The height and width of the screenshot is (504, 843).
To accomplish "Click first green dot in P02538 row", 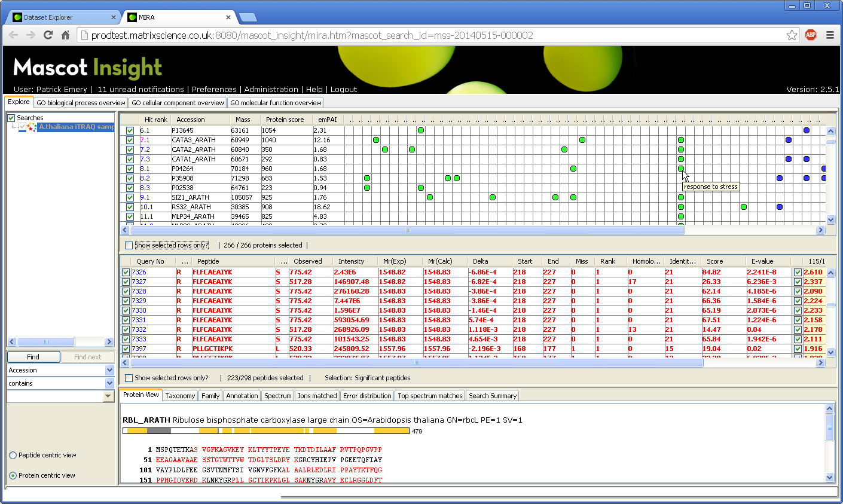I will click(367, 188).
